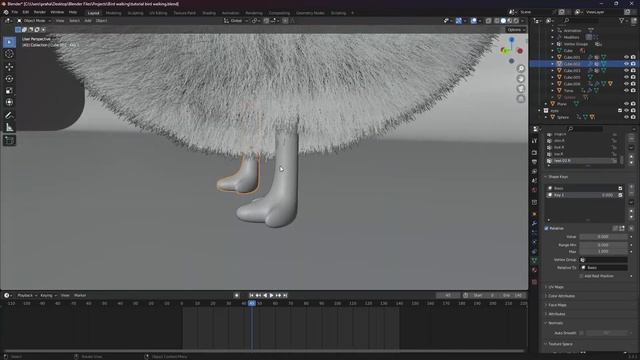Viewport: 640px width, 360px height.
Task: Toggle Key 1 shape key checkbox
Action: click(x=620, y=195)
